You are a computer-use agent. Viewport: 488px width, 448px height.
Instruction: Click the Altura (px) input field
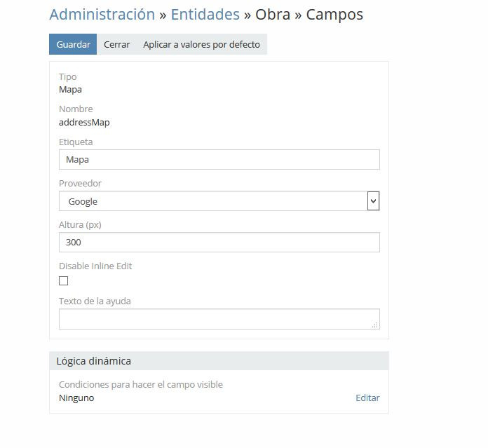(219, 243)
